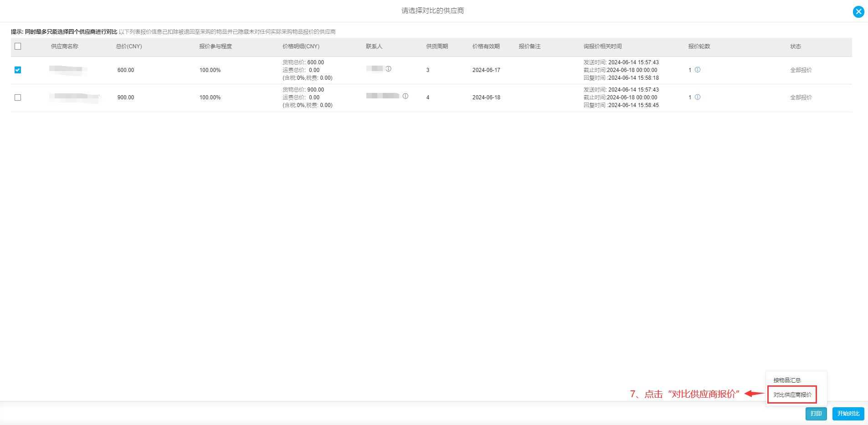Click price validity date 2024-06-17

(486, 70)
